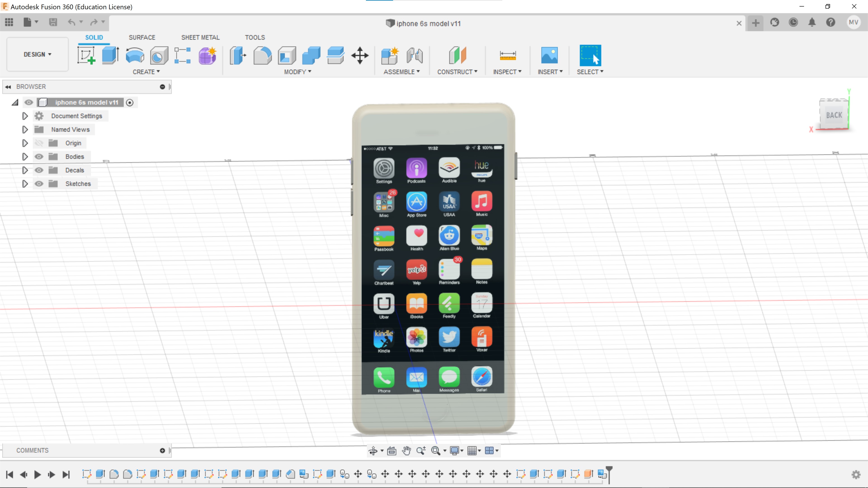The image size is (868, 488).
Task: Expand the Origin folder
Action: [x=25, y=143]
